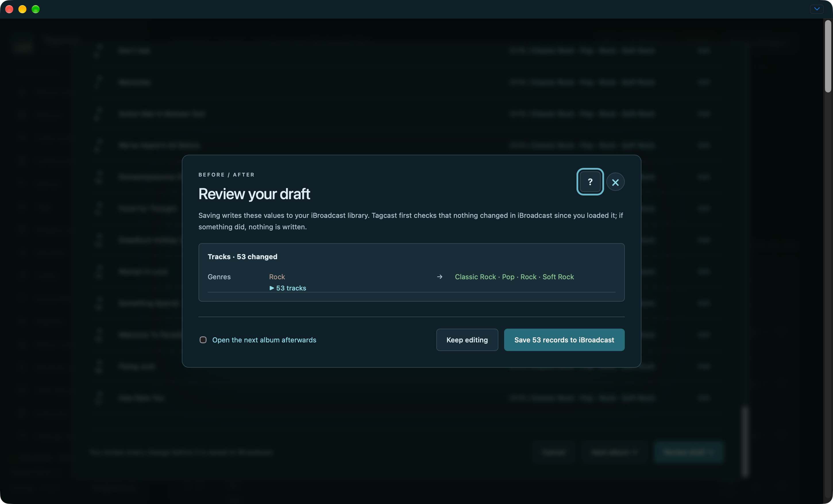833x504 pixels.
Task: Click the 'BEFORE / AFTER' label
Action: point(226,175)
